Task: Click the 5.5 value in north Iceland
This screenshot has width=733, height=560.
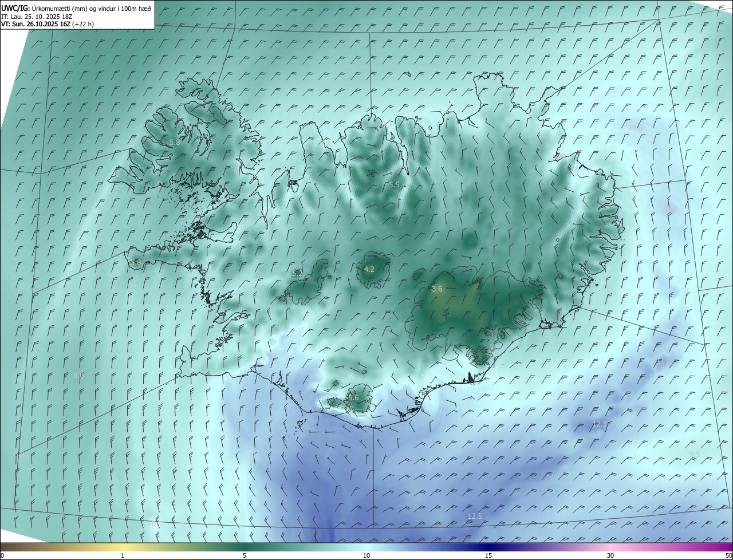Action: [x=394, y=184]
